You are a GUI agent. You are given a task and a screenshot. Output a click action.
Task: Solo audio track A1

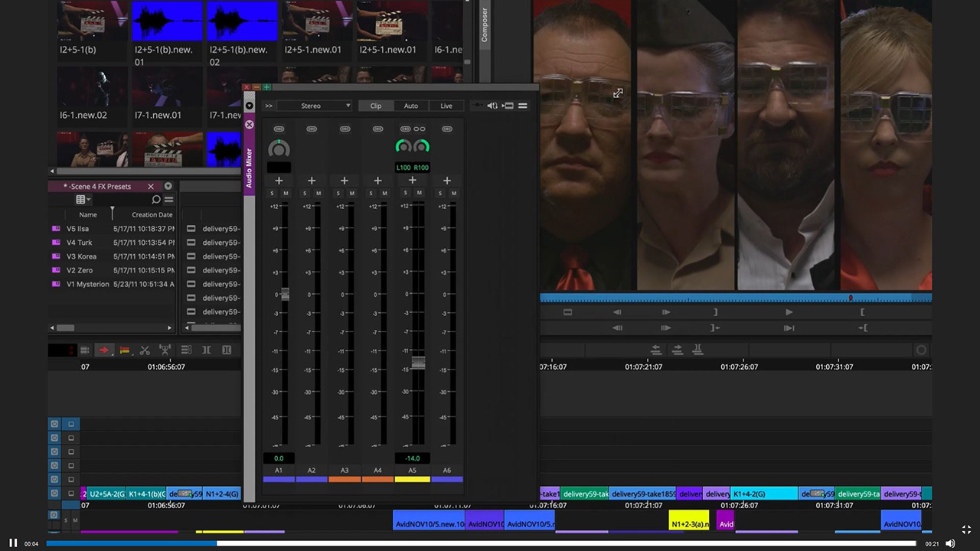click(272, 194)
